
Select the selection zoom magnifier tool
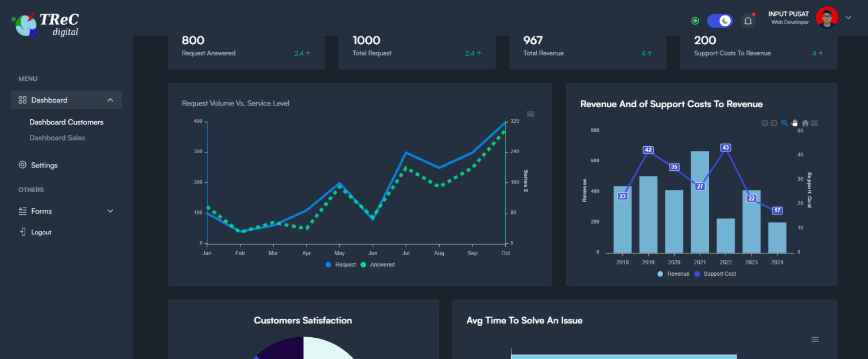click(x=784, y=123)
